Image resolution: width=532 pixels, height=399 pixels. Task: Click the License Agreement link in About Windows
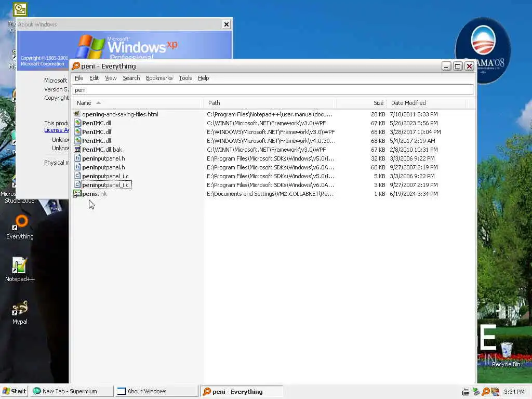pos(56,130)
